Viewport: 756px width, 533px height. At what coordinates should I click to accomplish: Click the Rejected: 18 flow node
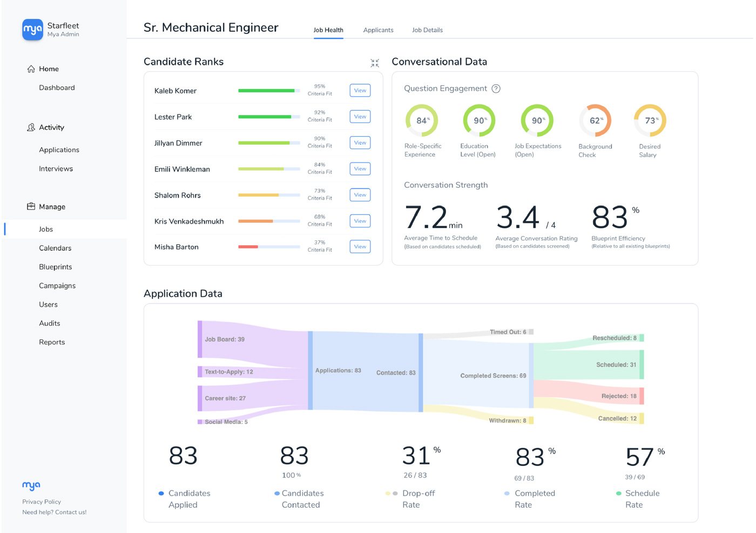(x=642, y=396)
